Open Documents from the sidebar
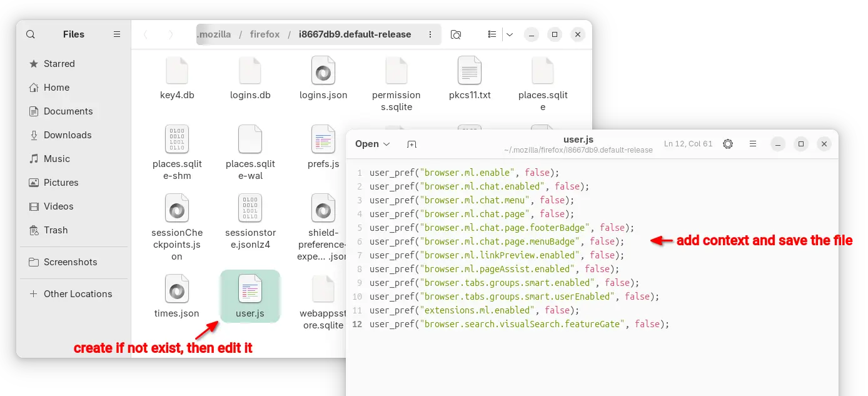 pos(68,111)
